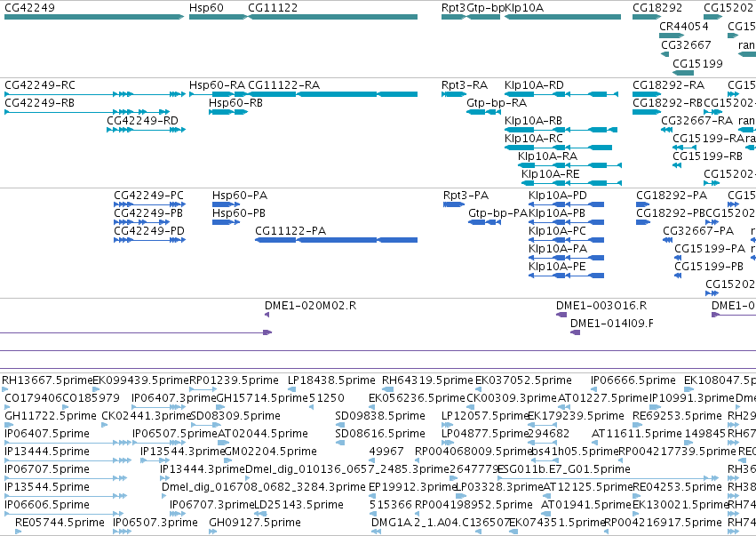756x536 pixels.
Task: Select BAC end DME1-020M02.R
Action: click(x=267, y=315)
